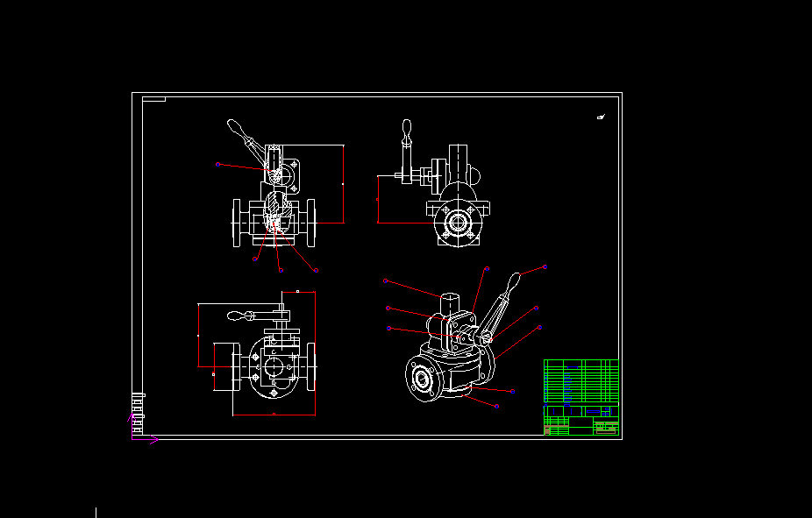This screenshot has height=518, width=812.
Task: Click the stacked revision boxes on the left margin
Action: coord(138,405)
